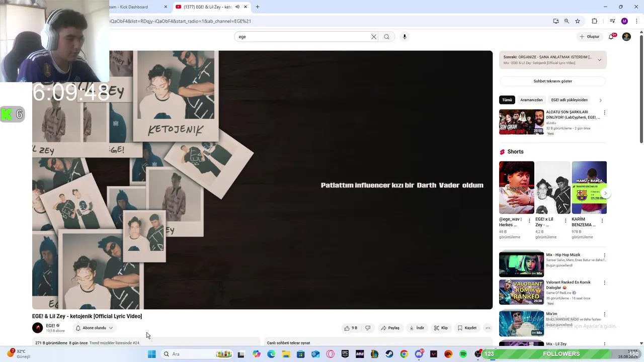Screen dimensions: 644x362
Task: Open the YouTube account avatar menu
Action: (x=626, y=37)
